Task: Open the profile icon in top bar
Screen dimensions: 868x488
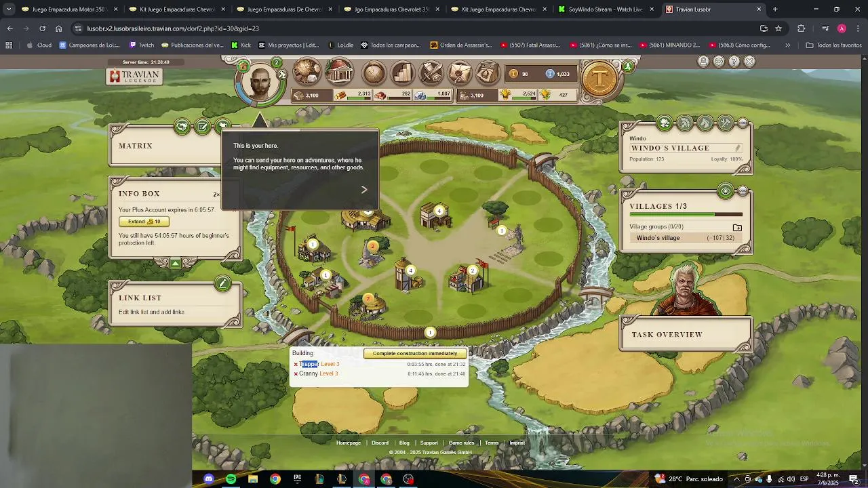Action: [703, 62]
